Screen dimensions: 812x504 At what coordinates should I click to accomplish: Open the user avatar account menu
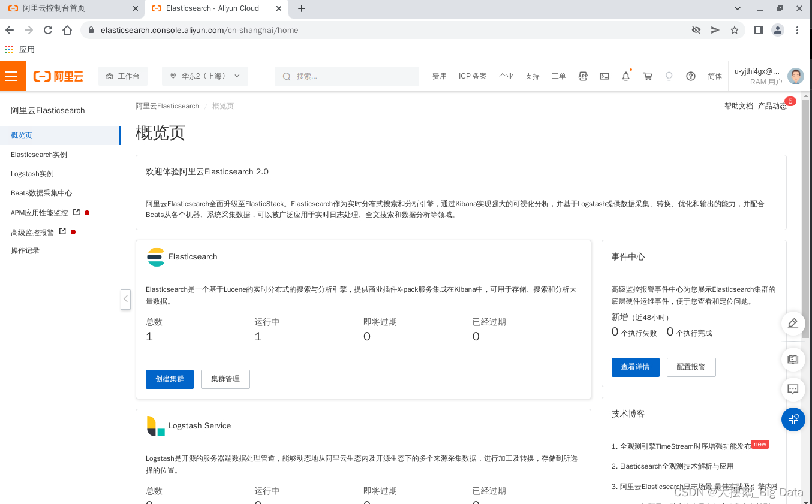tap(796, 76)
